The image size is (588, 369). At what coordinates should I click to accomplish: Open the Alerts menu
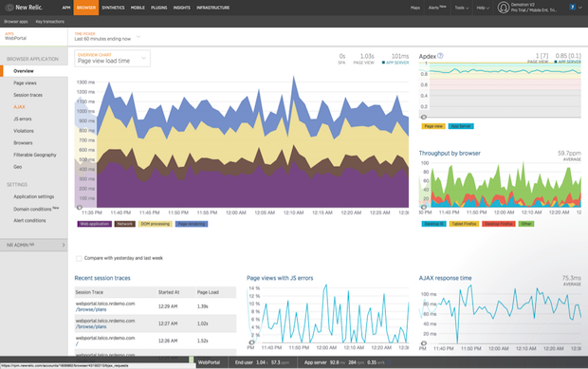point(437,8)
